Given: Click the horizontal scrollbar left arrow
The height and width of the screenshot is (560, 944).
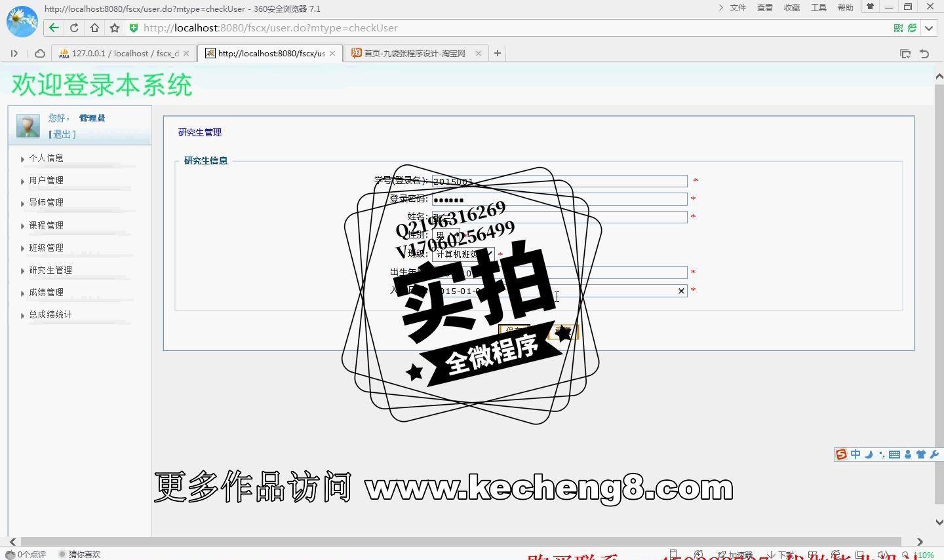Looking at the screenshot, I should [x=13, y=542].
